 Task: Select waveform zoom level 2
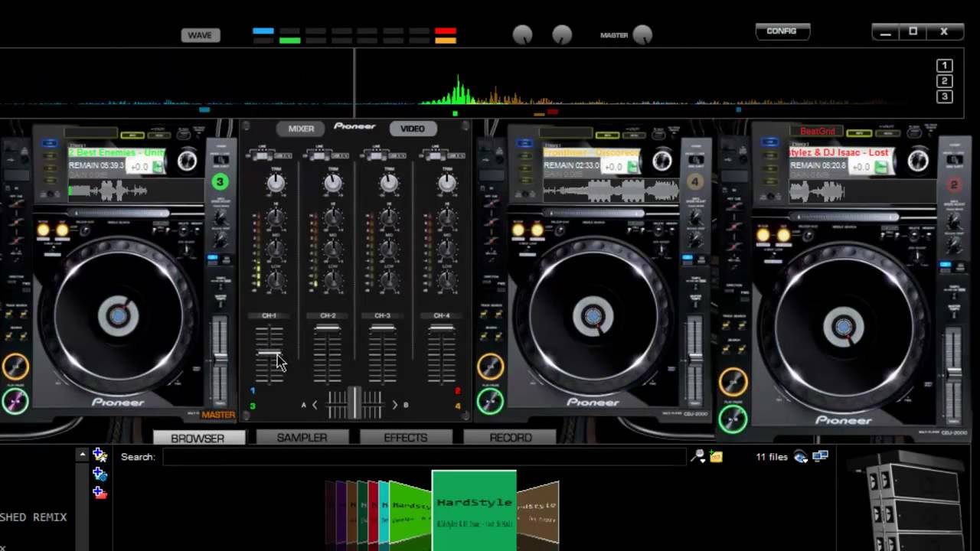click(945, 81)
